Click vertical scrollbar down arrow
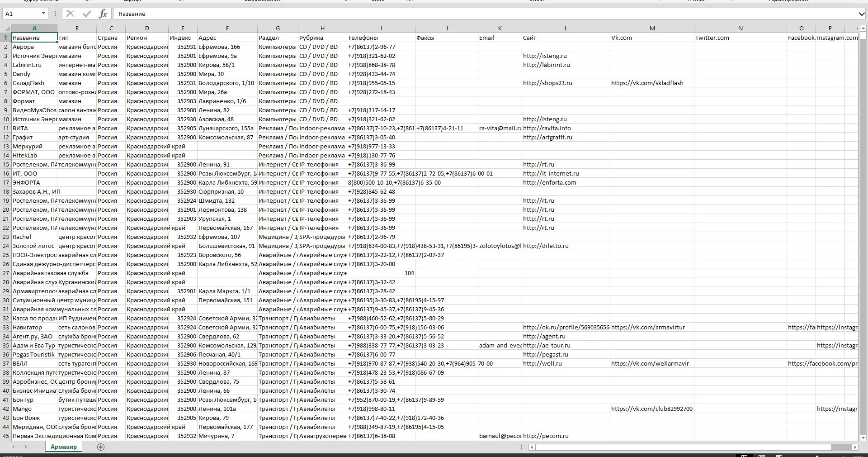 point(863,438)
